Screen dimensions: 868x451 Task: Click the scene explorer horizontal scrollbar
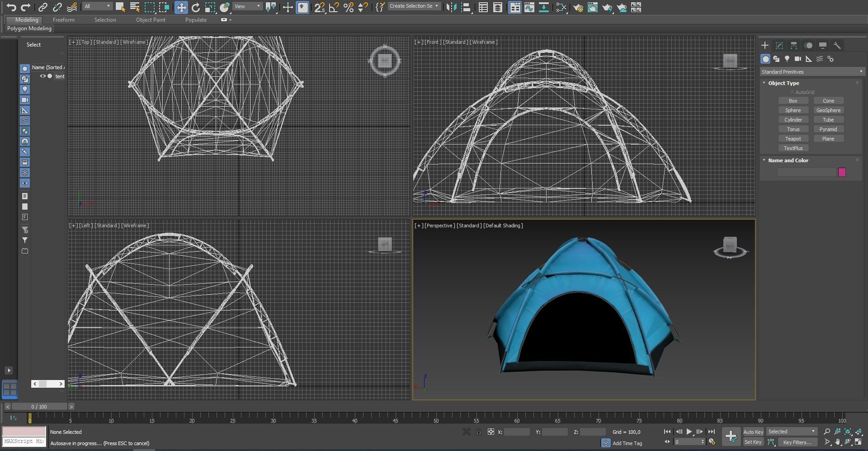tap(47, 384)
